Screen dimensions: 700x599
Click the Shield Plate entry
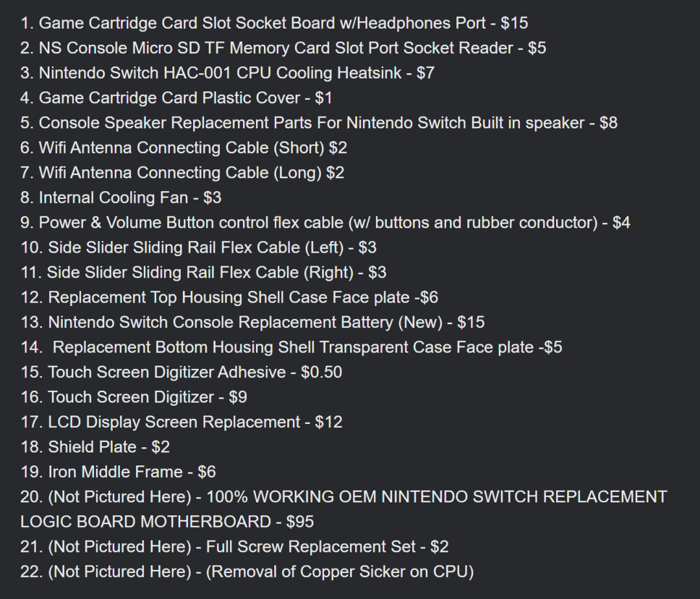point(95,447)
